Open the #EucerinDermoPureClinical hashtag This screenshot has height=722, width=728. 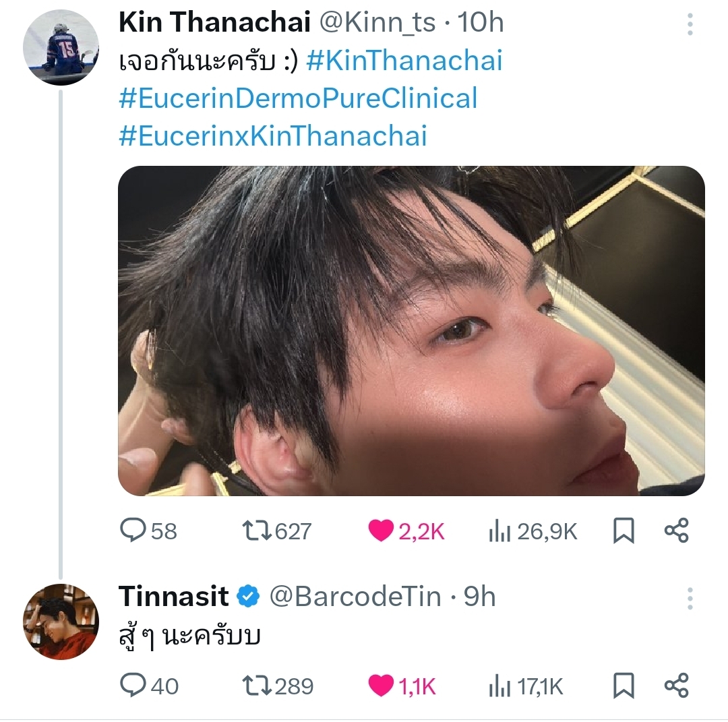pos(298,98)
